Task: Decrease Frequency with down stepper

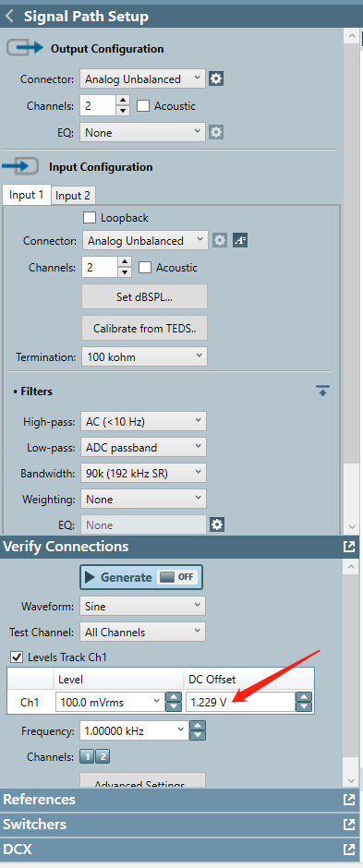Action: (199, 736)
